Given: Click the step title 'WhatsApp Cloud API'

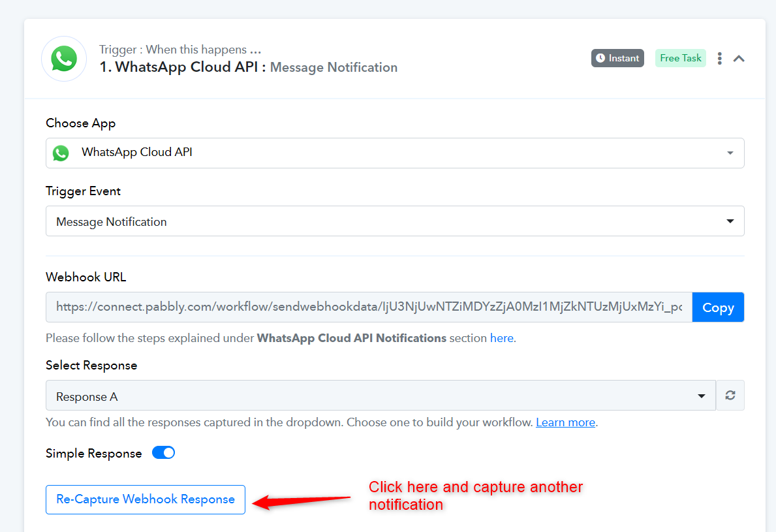Looking at the screenshot, I should pos(186,67).
